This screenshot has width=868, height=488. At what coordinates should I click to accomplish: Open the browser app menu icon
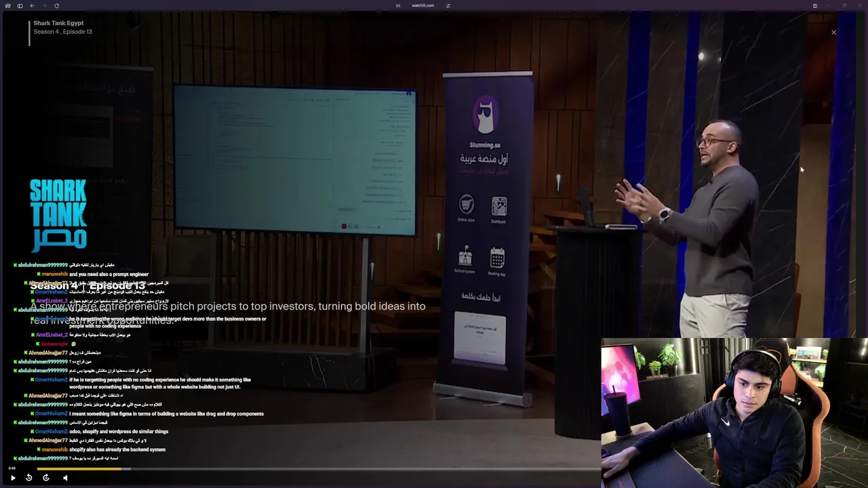[7, 5]
